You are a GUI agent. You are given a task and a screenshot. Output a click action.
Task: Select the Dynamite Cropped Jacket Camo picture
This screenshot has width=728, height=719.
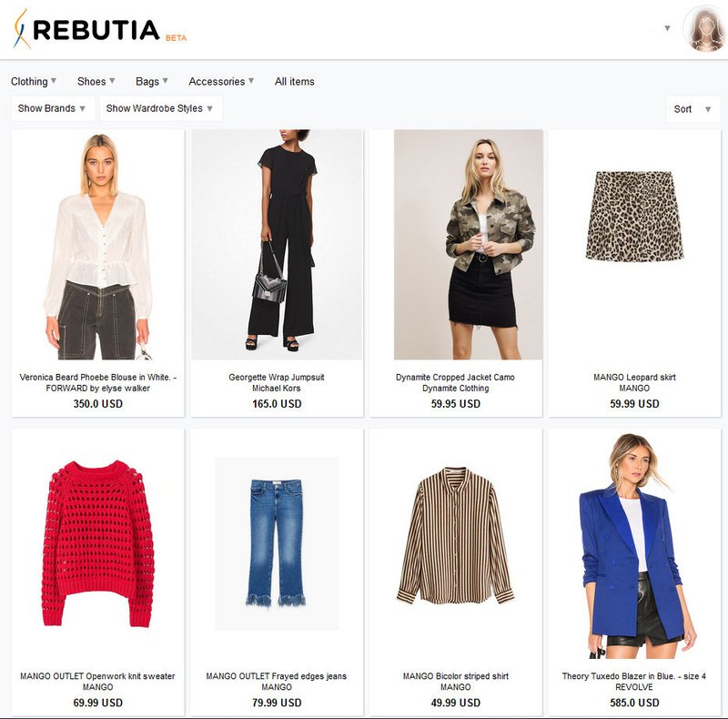point(468,245)
